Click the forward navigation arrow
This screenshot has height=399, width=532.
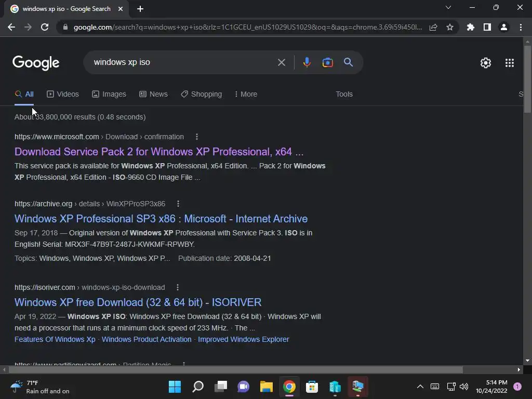[28, 27]
